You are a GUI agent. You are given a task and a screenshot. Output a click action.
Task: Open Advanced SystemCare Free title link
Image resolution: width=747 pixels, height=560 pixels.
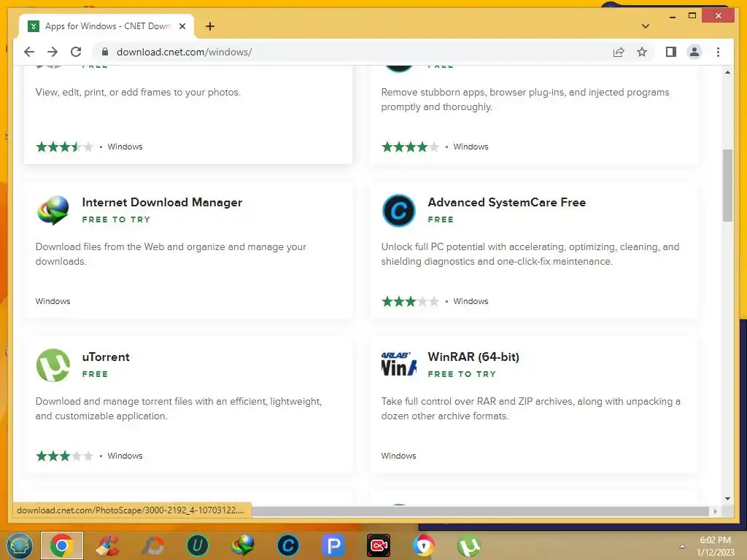pos(507,203)
